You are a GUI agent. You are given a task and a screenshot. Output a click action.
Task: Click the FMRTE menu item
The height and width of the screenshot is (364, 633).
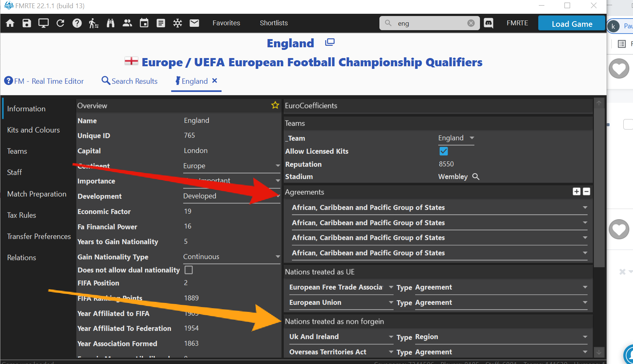pos(517,23)
